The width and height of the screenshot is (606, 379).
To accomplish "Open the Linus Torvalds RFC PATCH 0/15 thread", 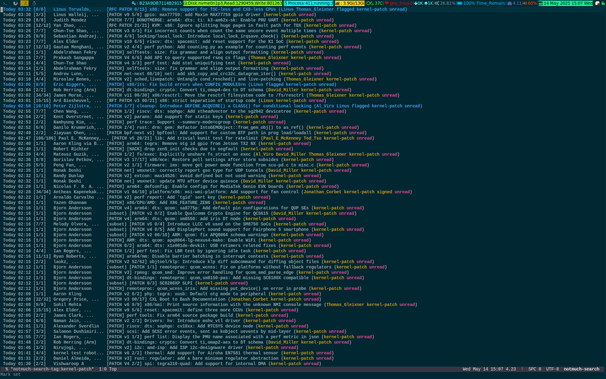I will [x=205, y=9].
